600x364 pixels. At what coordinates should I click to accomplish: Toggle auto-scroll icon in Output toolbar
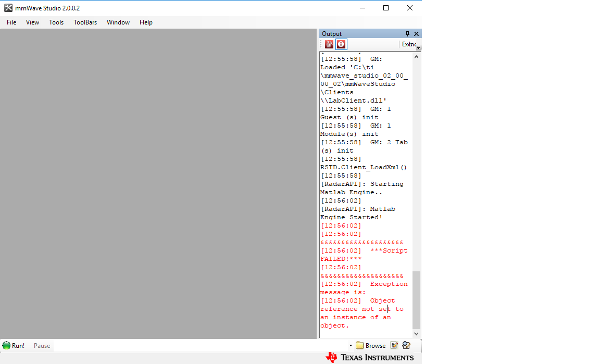341,44
